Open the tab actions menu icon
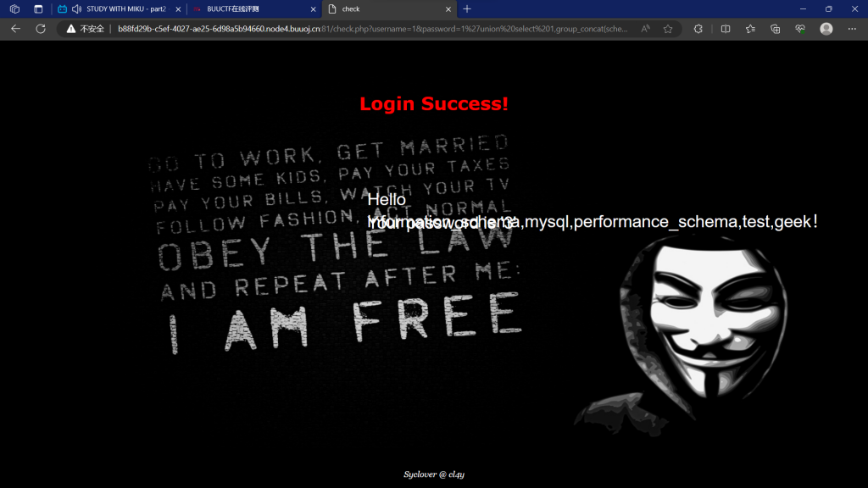The height and width of the screenshot is (488, 868). [x=38, y=8]
